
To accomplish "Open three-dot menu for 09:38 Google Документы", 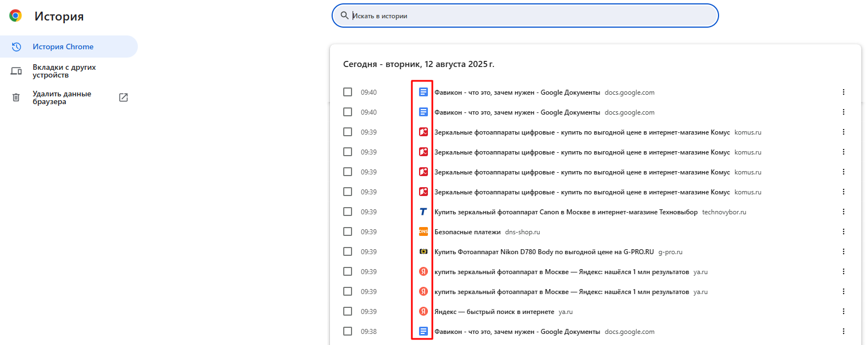I will [x=844, y=331].
